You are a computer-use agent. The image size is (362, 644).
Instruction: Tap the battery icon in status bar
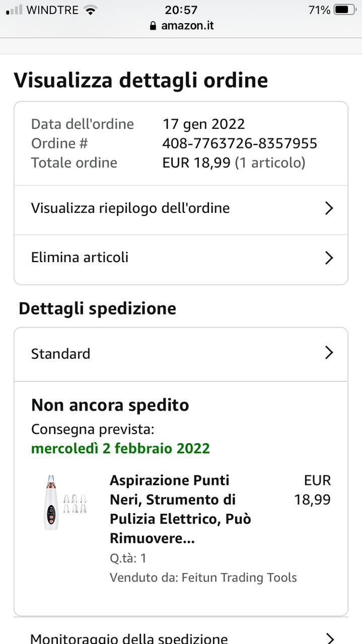345,10
